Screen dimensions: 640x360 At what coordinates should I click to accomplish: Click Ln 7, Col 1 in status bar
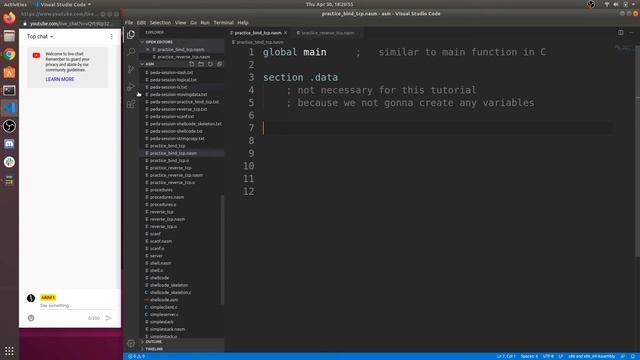pos(506,356)
